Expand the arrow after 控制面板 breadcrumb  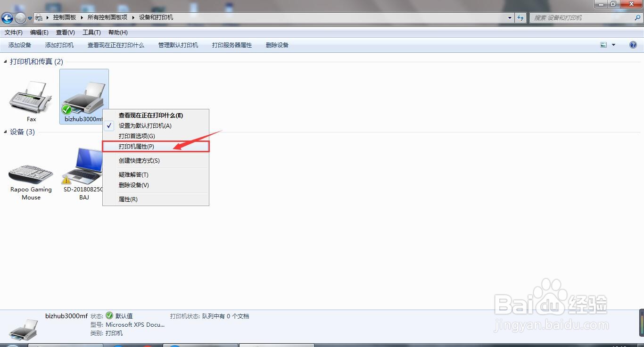coord(82,17)
